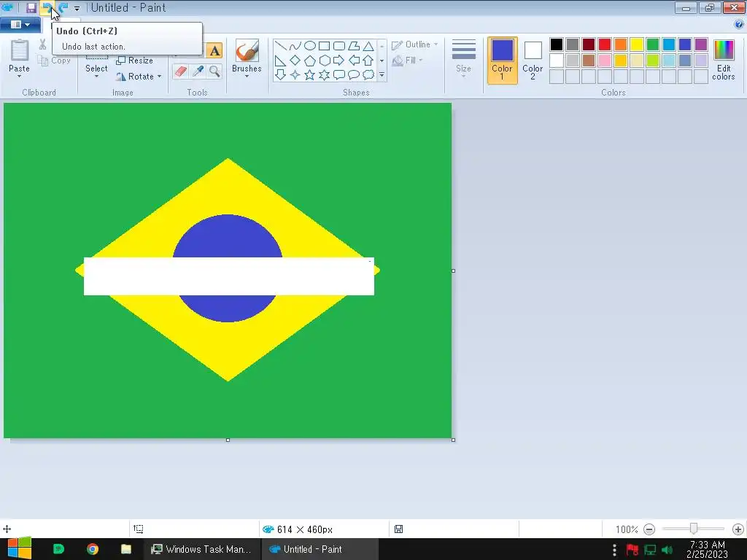The width and height of the screenshot is (747, 560).
Task: Select the Hexagon shape
Action: tap(325, 61)
